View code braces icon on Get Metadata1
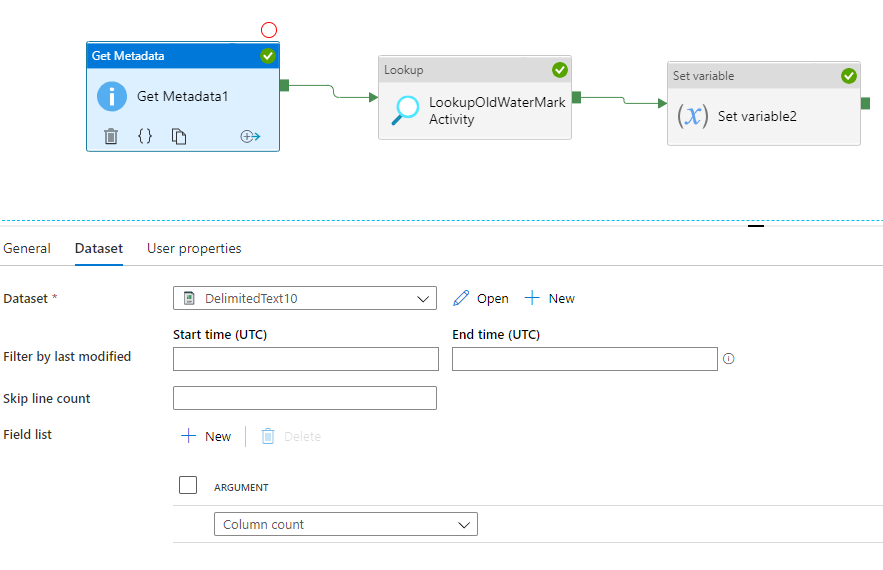883x570 pixels. pyautogui.click(x=145, y=136)
